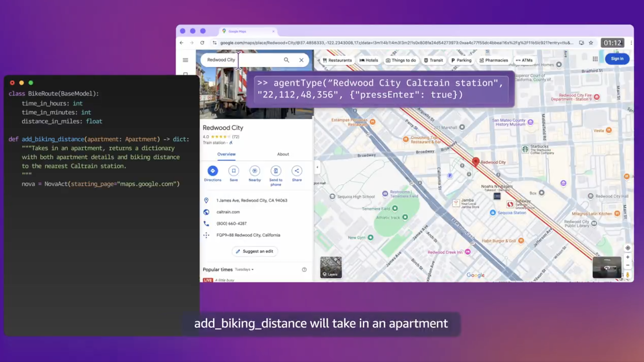This screenshot has width=644, height=362.
Task: Click Send to phone icon
Action: tap(276, 171)
